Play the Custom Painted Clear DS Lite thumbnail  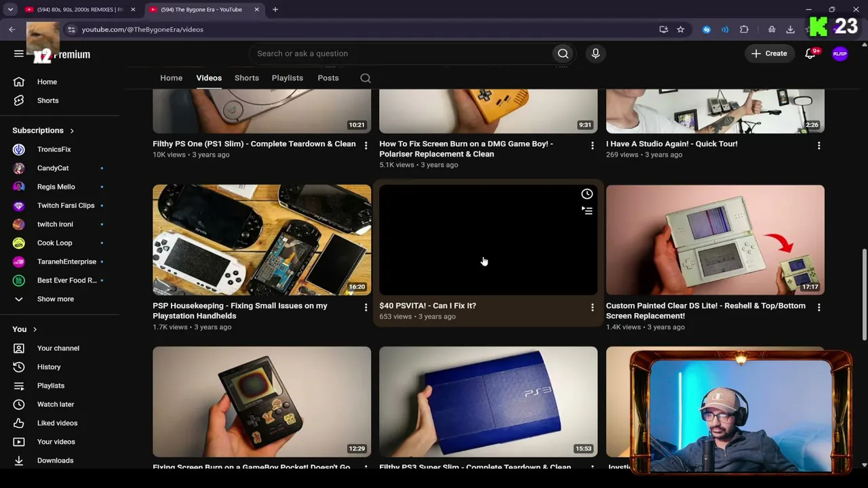coord(715,240)
